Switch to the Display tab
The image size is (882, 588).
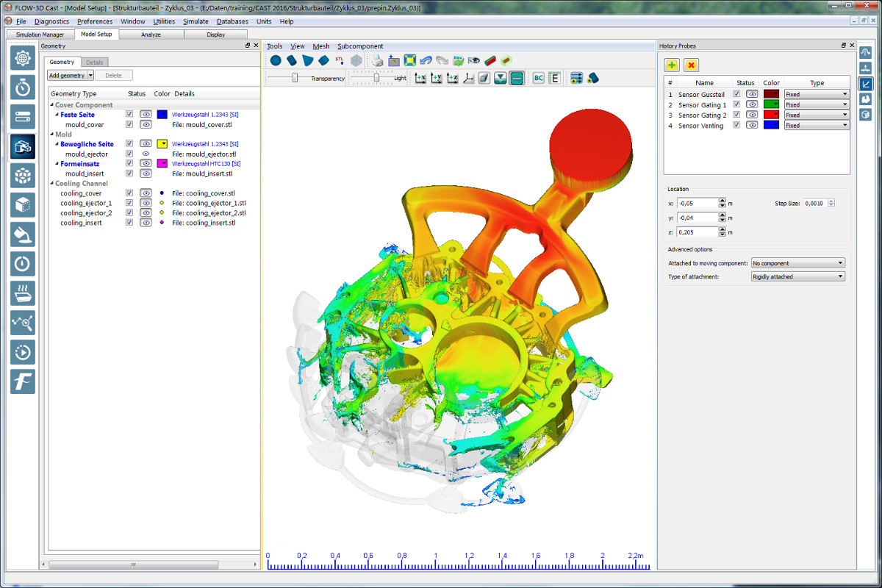216,34
